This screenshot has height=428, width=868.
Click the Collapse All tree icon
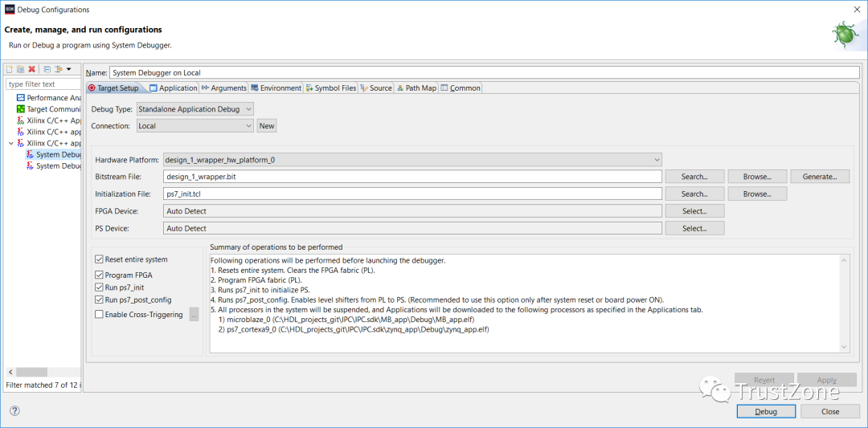coord(47,69)
